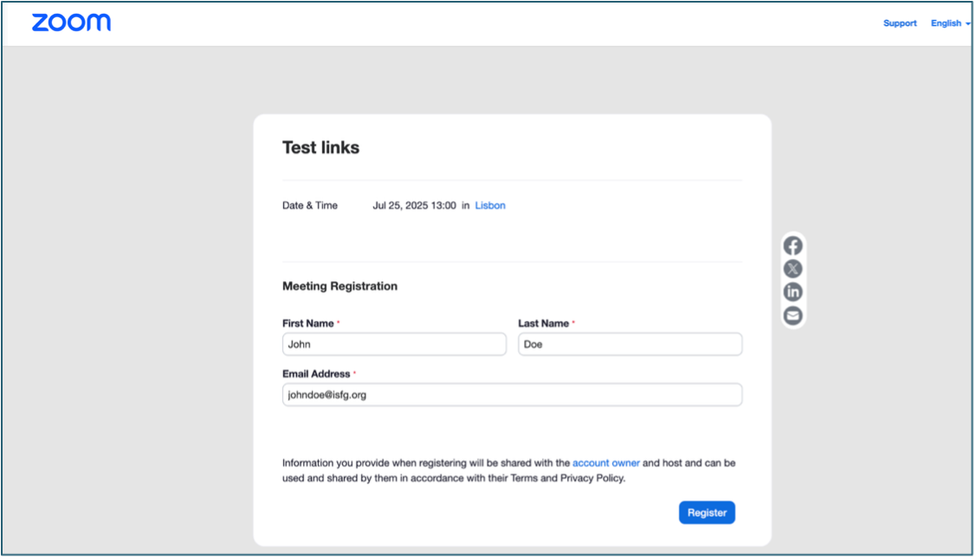Click the Jul 25, 2025 13:00 date text
The image size is (976, 560).
pos(414,205)
